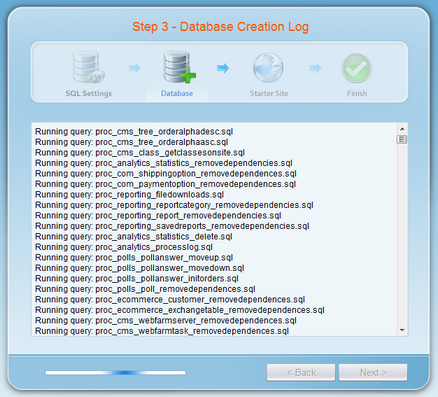This screenshot has width=438, height=397.
Task: Click the proc_analytics_statistics_delete.sql log line
Action: click(x=134, y=237)
